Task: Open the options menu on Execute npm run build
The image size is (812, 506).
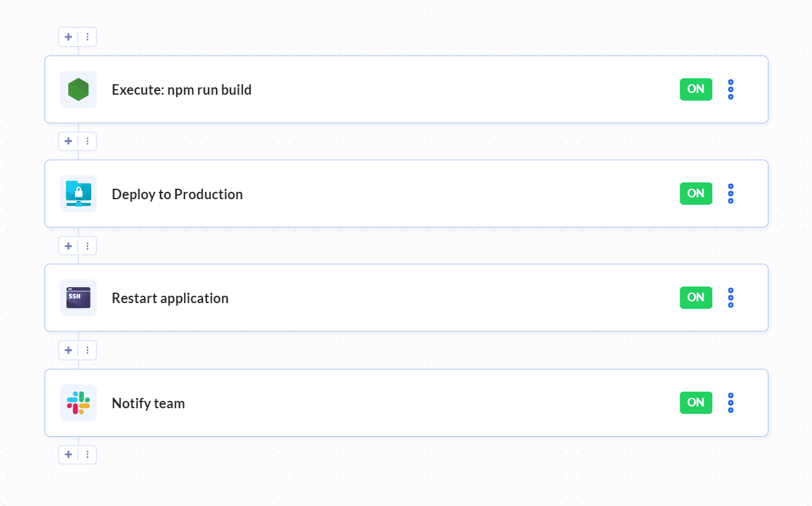Action: (730, 89)
